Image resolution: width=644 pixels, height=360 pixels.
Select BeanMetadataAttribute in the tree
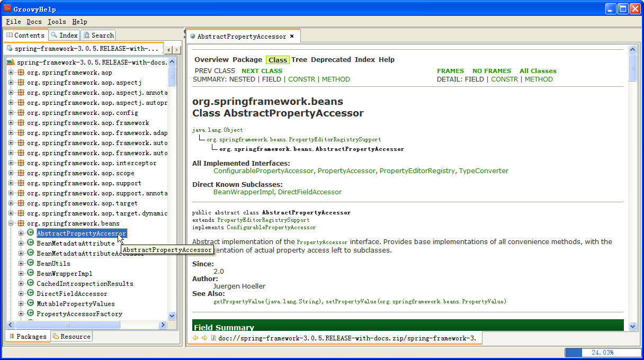tap(75, 244)
